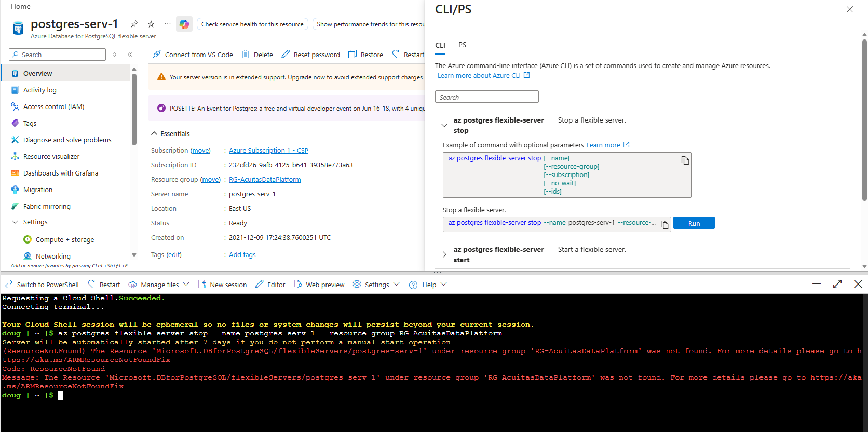Pin postgres-serv-1 to dashboard
The width and height of the screenshot is (868, 432).
point(134,24)
